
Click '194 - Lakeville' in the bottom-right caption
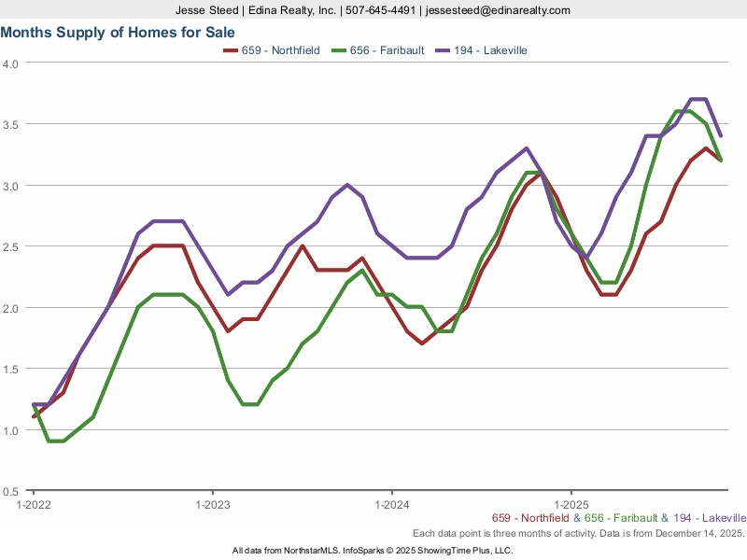point(709,518)
